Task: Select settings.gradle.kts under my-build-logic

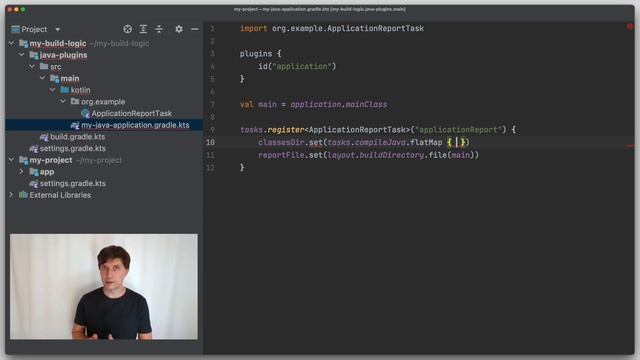Action: pos(67,148)
